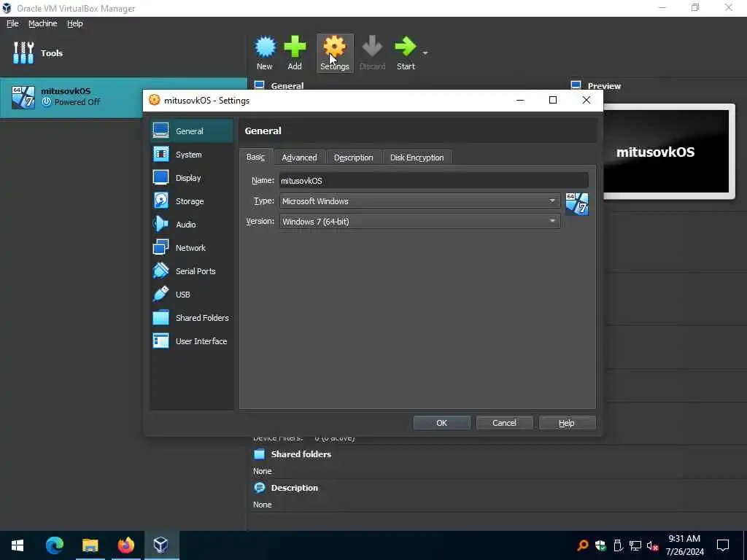Viewport: 747px width, 560px height.
Task: Maximize the mitusovkOS Settings dialog
Action: coord(553,100)
